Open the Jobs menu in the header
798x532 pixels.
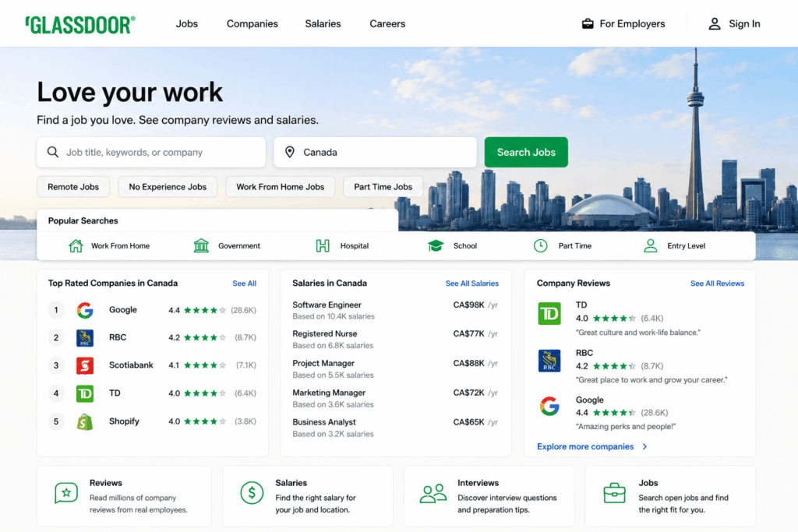(x=187, y=24)
